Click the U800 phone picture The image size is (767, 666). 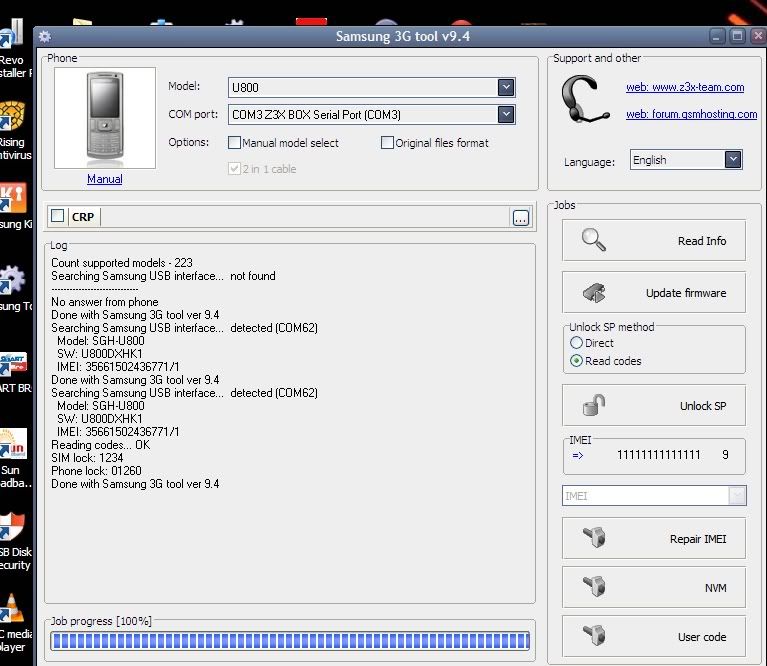(x=105, y=118)
